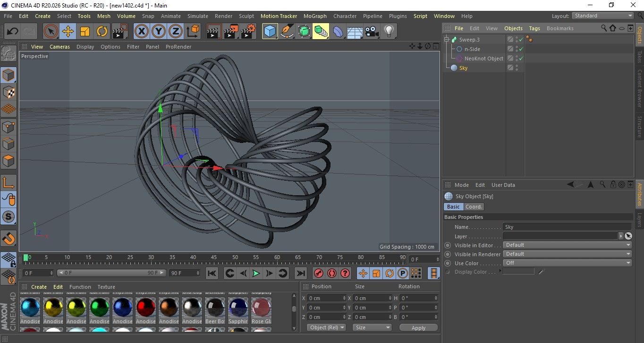Toggle X-axis lock icon
Image resolution: width=644 pixels, height=343 pixels.
pos(141,32)
